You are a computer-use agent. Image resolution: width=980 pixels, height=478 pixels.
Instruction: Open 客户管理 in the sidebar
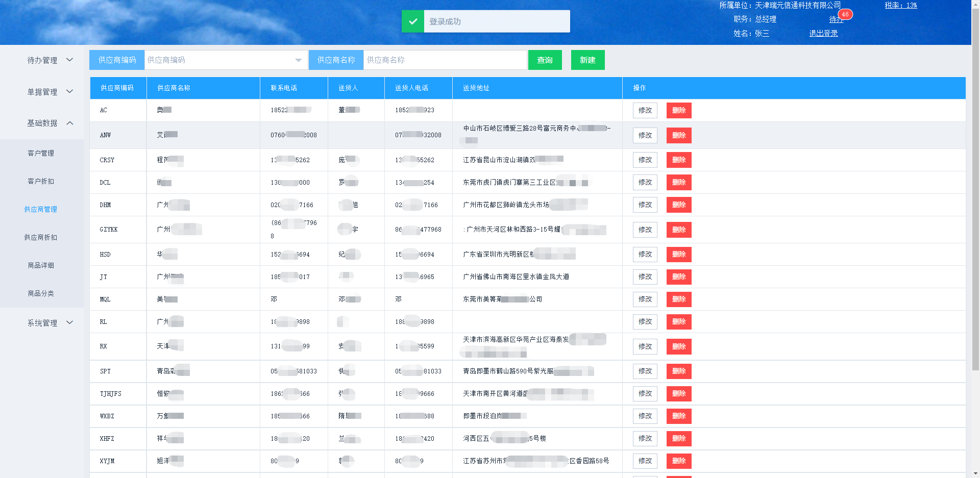coord(41,153)
